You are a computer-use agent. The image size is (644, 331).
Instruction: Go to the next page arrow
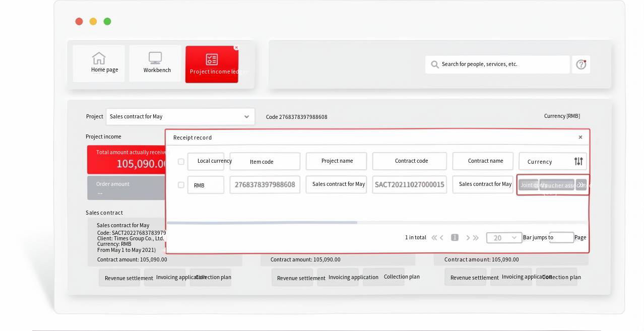coord(468,238)
